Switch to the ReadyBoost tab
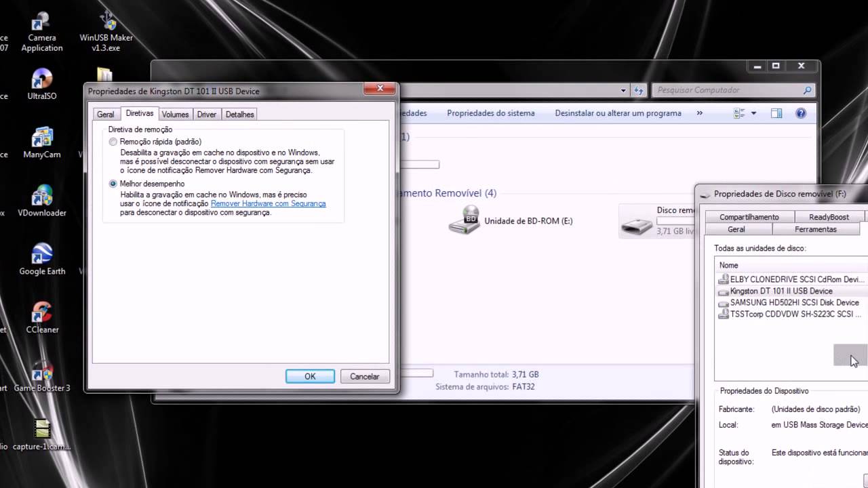 (x=829, y=217)
